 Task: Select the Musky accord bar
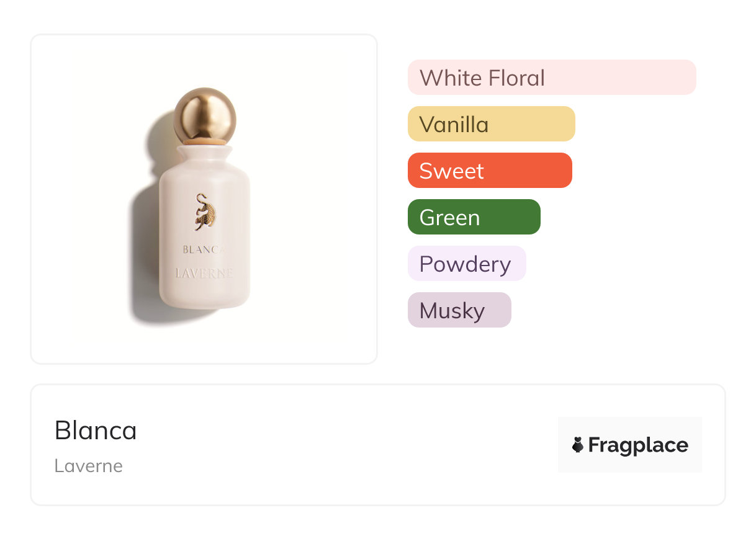[459, 310]
